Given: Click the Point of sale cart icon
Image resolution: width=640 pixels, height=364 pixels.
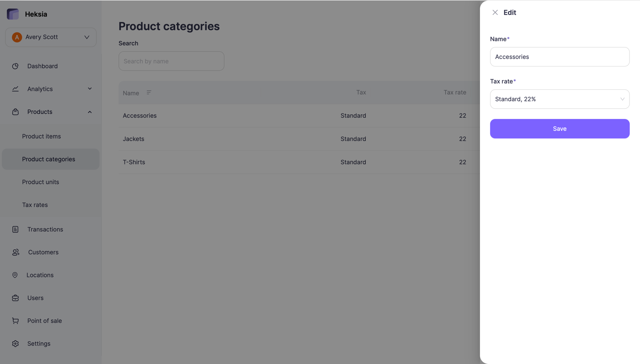Looking at the screenshot, I should [x=15, y=320].
